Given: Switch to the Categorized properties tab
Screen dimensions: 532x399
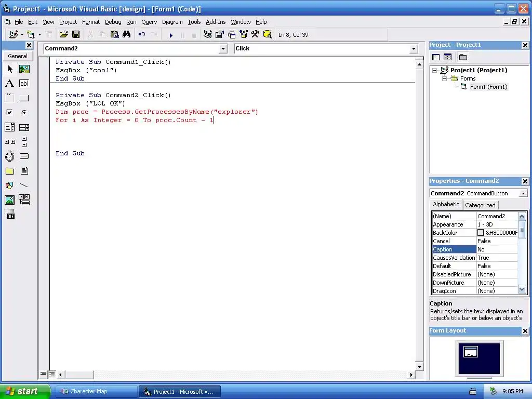Looking at the screenshot, I should (x=480, y=205).
